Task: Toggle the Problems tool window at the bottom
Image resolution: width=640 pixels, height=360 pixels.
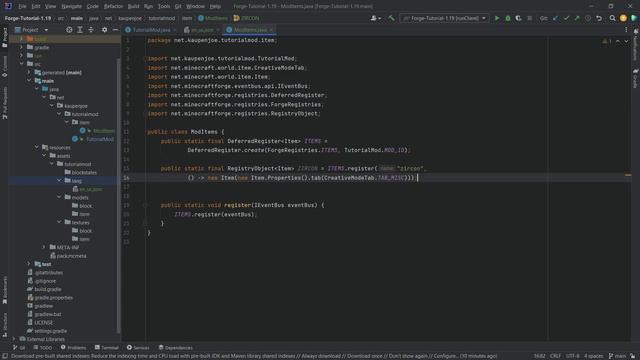Action: (x=73, y=348)
